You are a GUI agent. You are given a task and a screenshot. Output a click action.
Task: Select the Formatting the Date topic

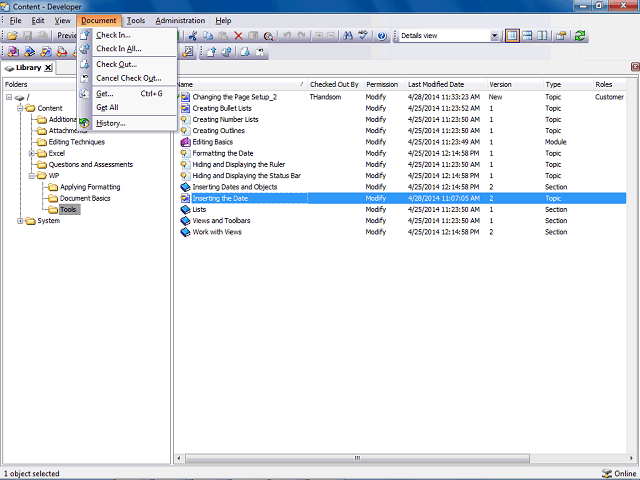[402, 153]
